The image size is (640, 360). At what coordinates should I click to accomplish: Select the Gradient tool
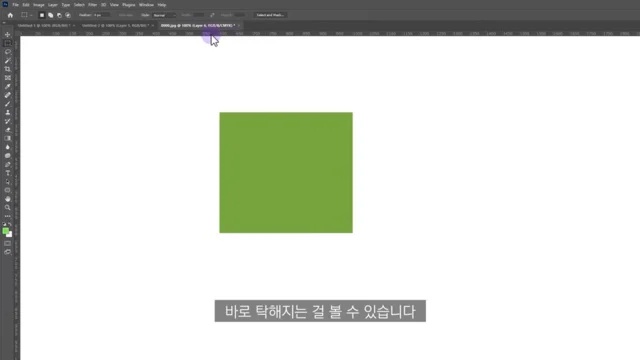[8, 138]
